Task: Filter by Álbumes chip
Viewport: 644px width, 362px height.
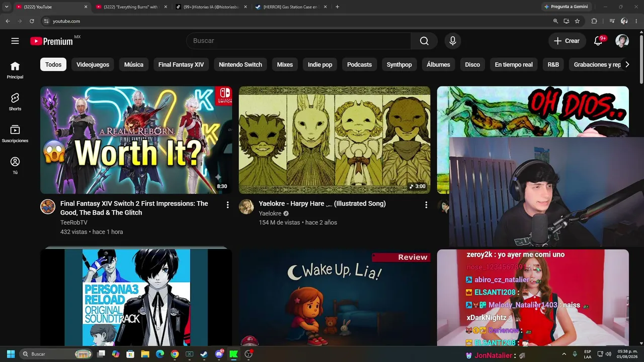Action: (x=438, y=64)
